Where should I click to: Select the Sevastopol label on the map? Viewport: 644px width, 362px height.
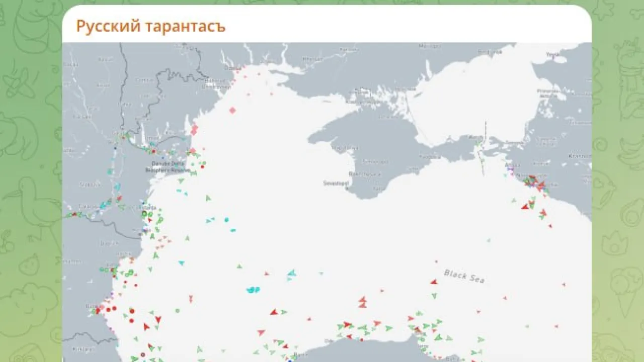tap(336, 184)
